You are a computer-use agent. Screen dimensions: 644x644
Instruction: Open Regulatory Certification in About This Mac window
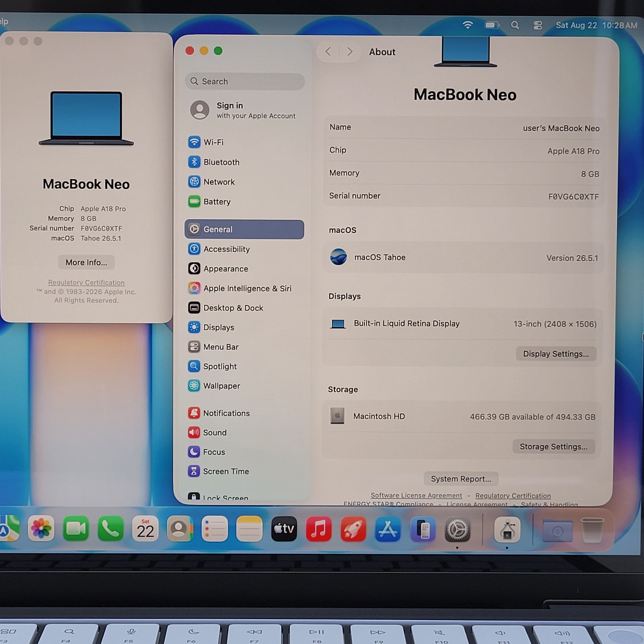(86, 283)
